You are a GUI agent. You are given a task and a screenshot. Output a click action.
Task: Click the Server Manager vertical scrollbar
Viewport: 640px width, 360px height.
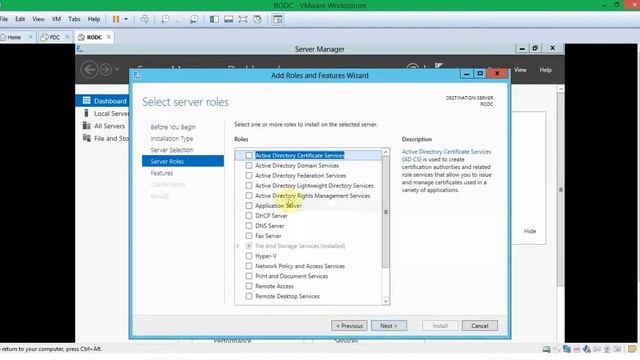[560, 190]
